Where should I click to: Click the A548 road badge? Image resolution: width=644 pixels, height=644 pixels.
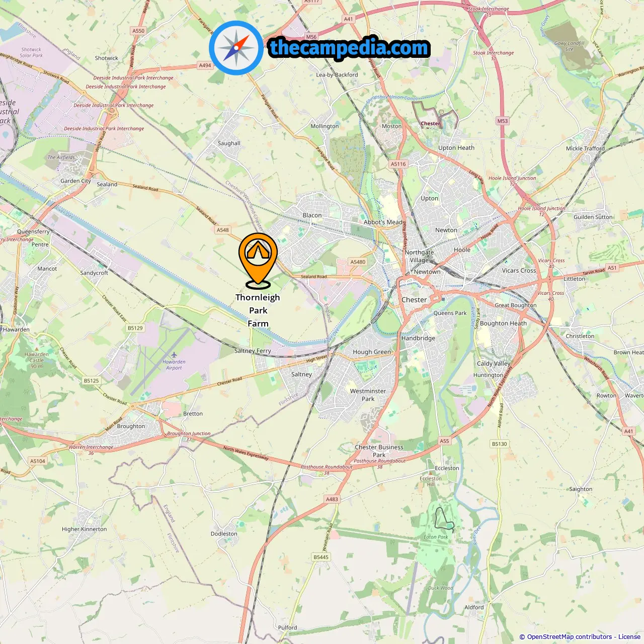click(222, 230)
